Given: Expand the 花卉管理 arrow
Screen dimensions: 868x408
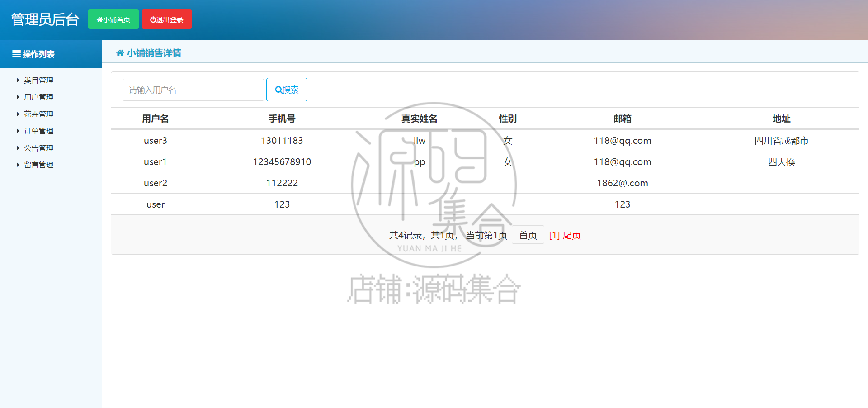Looking at the screenshot, I should coord(18,114).
